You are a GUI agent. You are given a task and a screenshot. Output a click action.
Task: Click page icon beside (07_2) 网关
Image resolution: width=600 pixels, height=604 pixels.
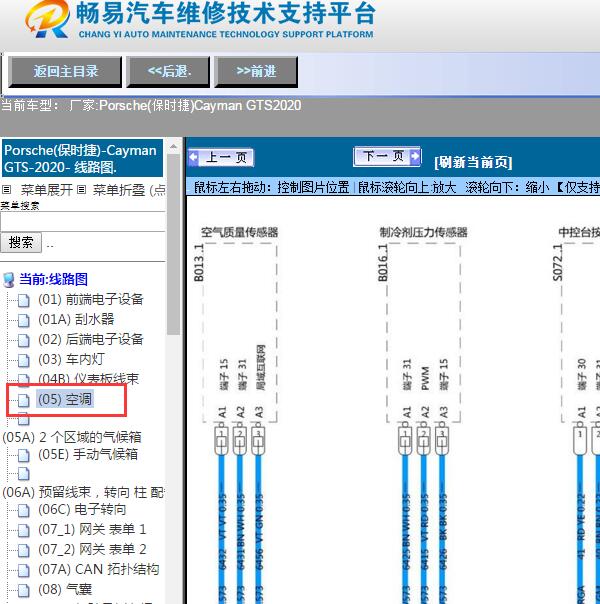23,551
